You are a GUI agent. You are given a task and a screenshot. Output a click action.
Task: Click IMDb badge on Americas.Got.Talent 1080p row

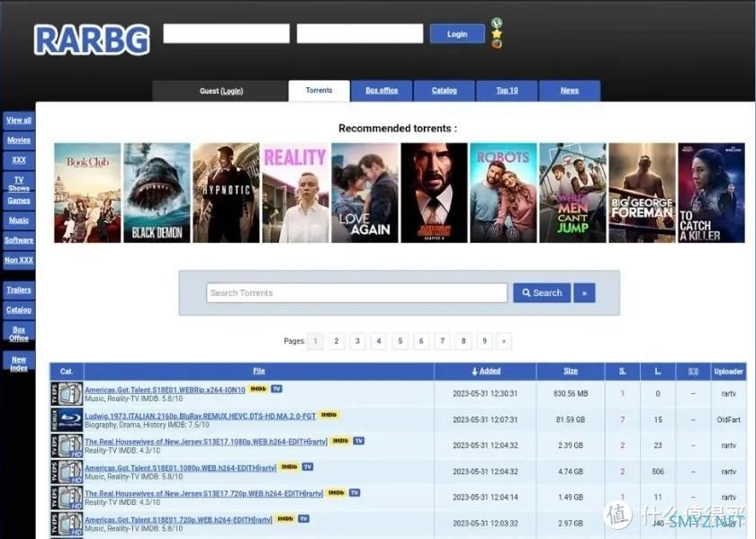(x=289, y=467)
